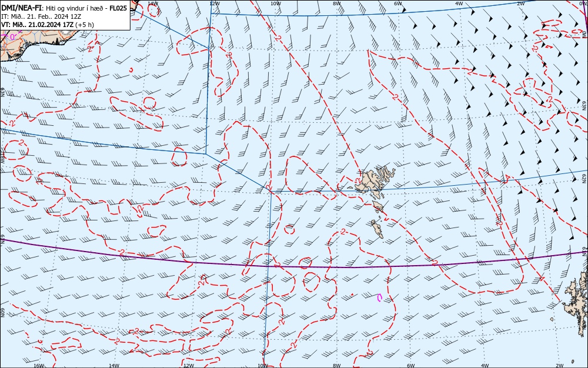Click the small magenta contour south of the Faroes
This screenshot has width=588, height=368.
(x=379, y=297)
